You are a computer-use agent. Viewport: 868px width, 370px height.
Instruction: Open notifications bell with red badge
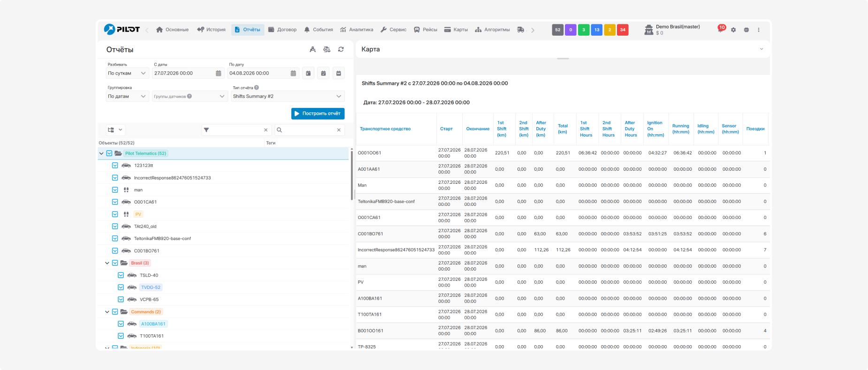[x=721, y=29]
